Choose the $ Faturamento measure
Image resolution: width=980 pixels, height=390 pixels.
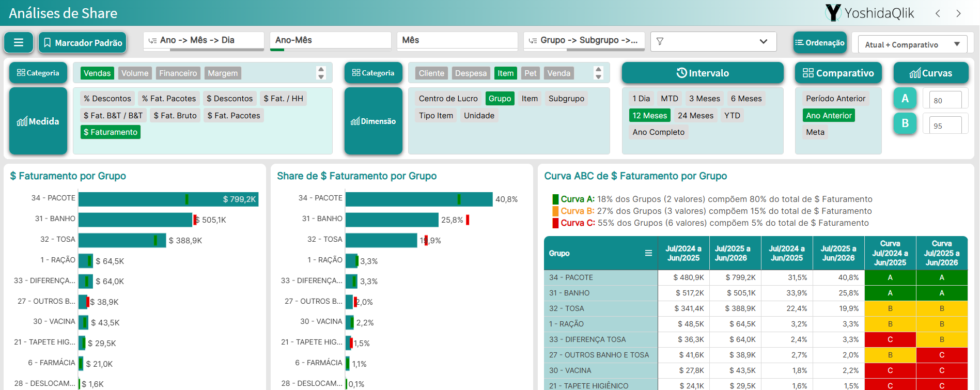[x=111, y=132]
